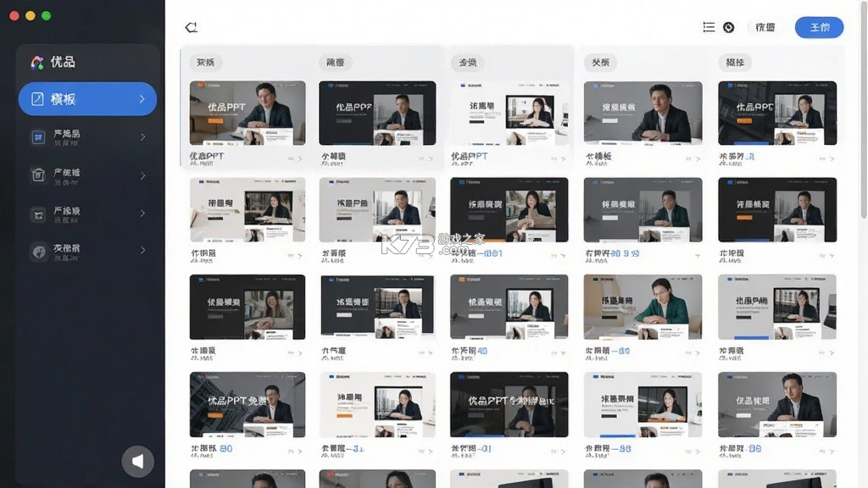Screen dimensions: 868x488
Task: Click the round speaker button at sidebar bottom
Action: point(138,462)
